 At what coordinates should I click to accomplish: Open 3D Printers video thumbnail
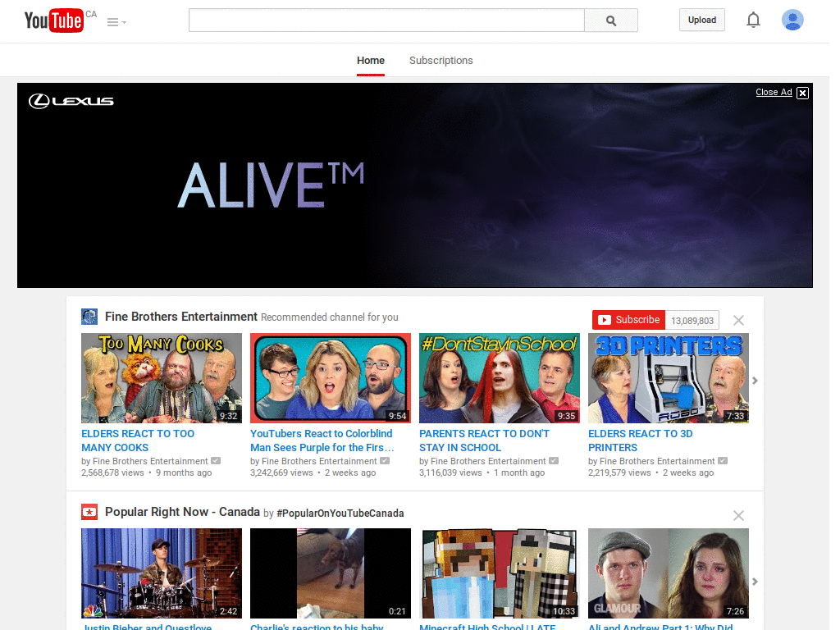tap(669, 378)
